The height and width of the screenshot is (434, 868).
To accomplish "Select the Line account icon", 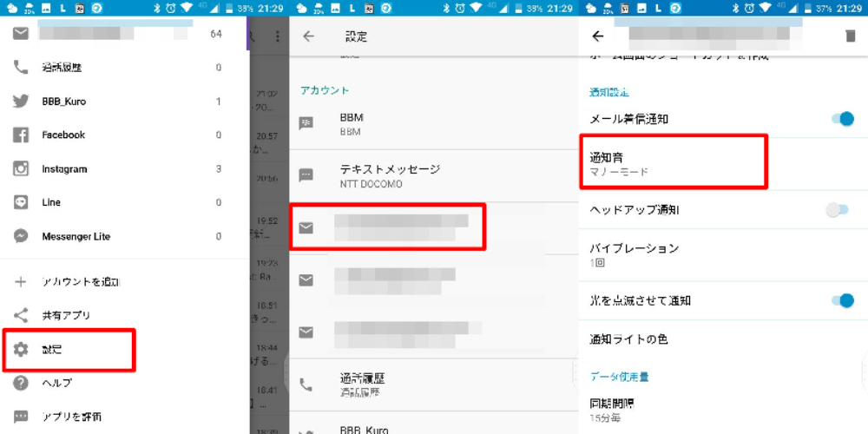I will tap(22, 202).
